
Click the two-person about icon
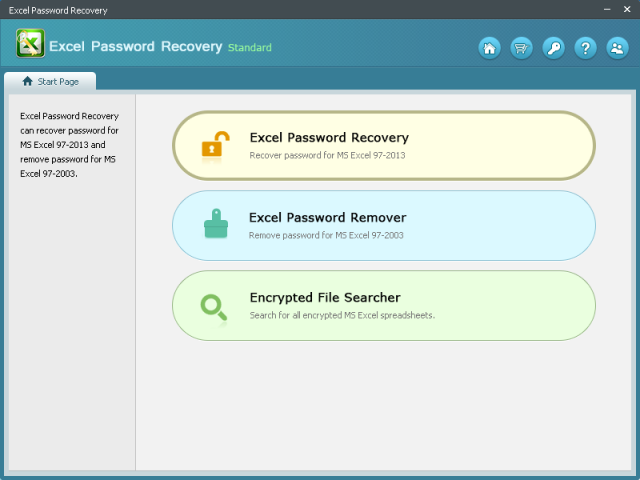(x=617, y=47)
